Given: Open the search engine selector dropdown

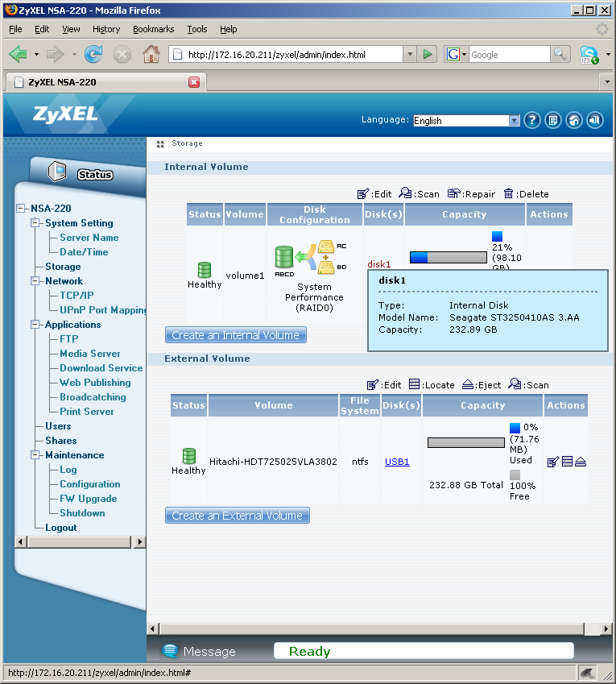Looking at the screenshot, I should [465, 55].
